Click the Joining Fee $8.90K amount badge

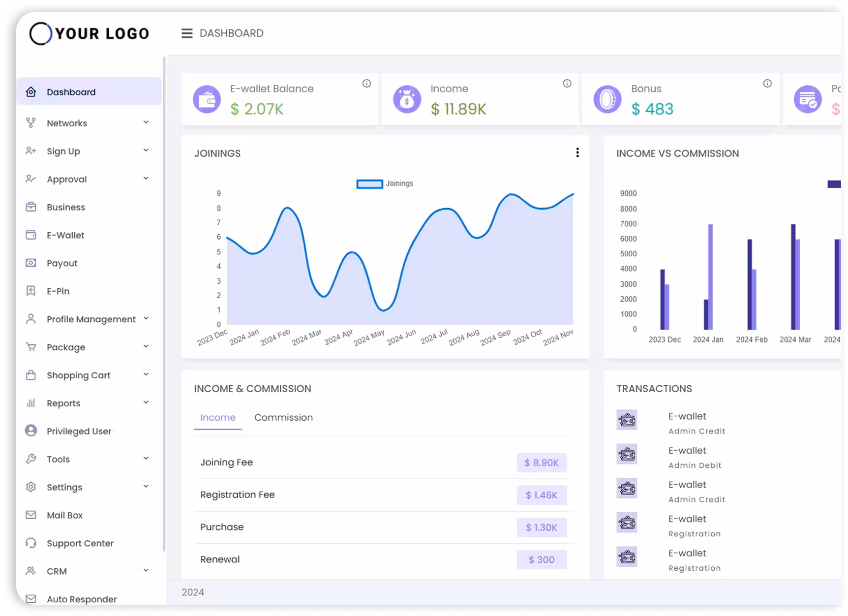tap(541, 463)
